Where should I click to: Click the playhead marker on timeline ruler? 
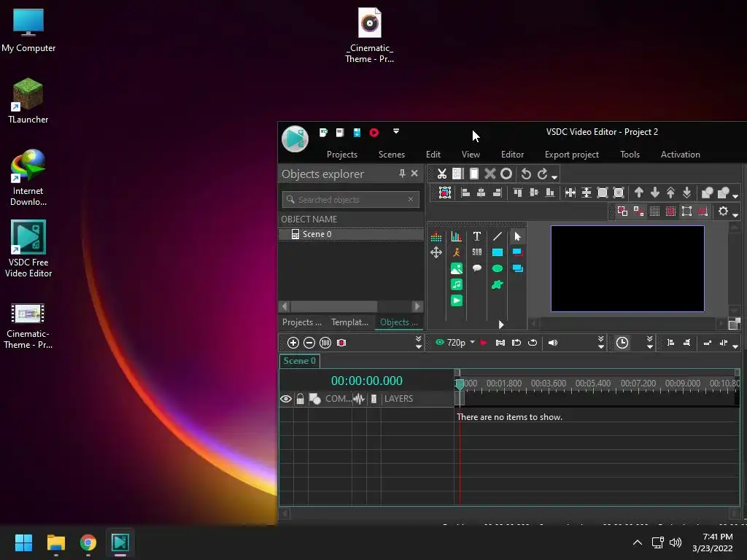pyautogui.click(x=460, y=384)
